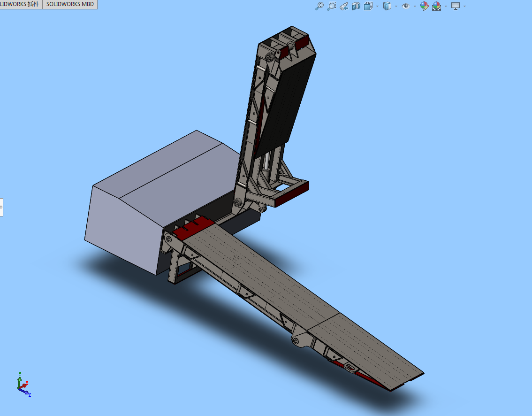Viewport: 532px width, 416px height.
Task: Toggle the Section View tool
Action: pyautogui.click(x=356, y=6)
